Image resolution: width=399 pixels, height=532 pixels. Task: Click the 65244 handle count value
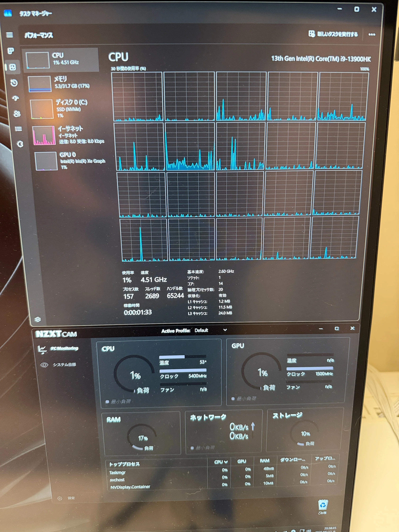175,296
